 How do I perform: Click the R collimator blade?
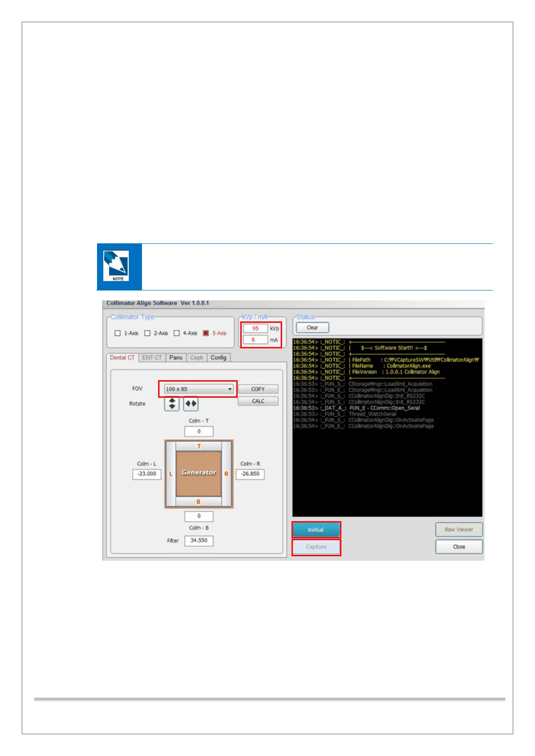226,474
